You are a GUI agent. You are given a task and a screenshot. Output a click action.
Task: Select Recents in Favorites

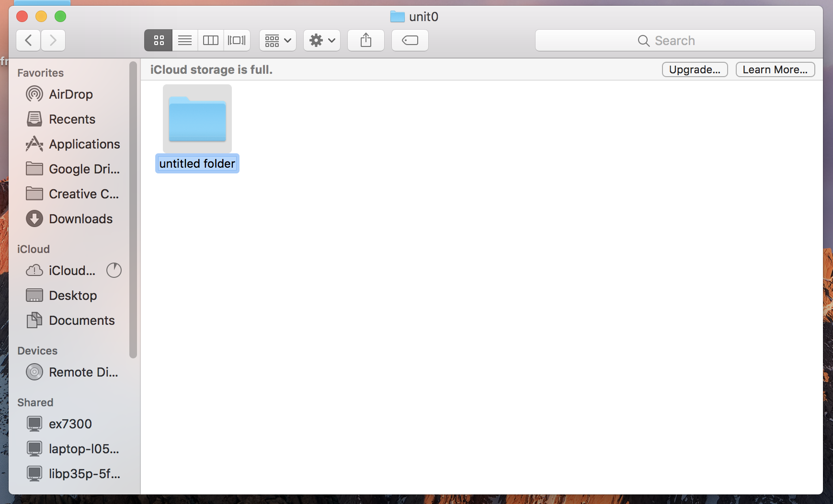click(x=72, y=119)
